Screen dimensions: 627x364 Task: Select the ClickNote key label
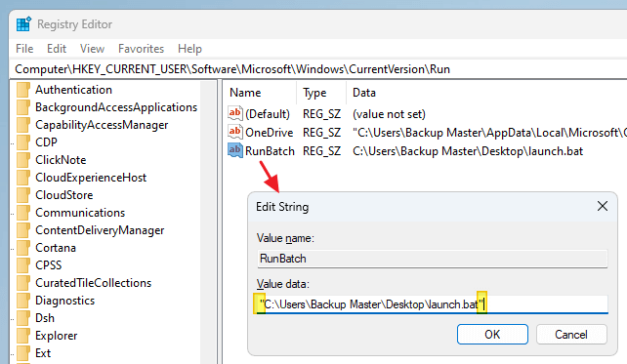point(61,160)
